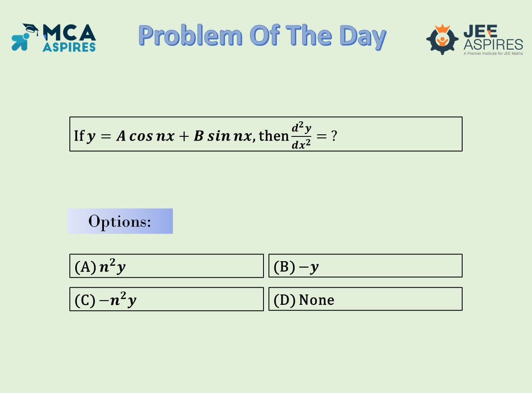This screenshot has width=532, height=393.
Task: Pick option (C) −n²y
Action: (167, 299)
